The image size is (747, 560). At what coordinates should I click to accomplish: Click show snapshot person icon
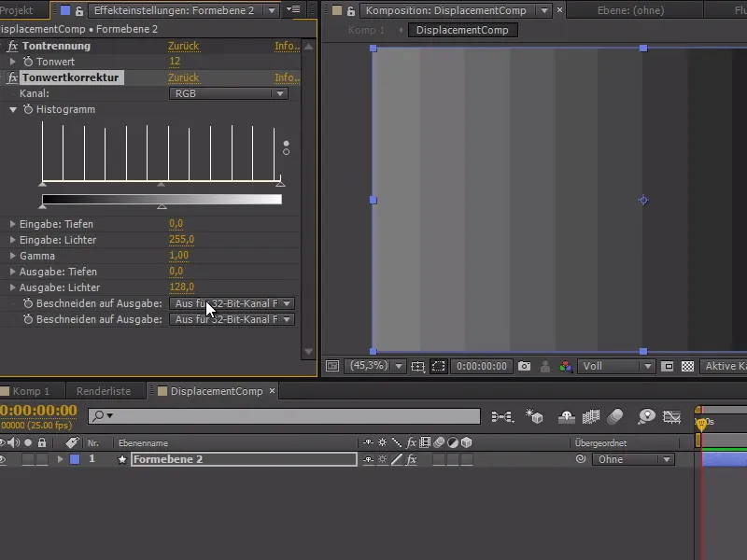click(545, 366)
